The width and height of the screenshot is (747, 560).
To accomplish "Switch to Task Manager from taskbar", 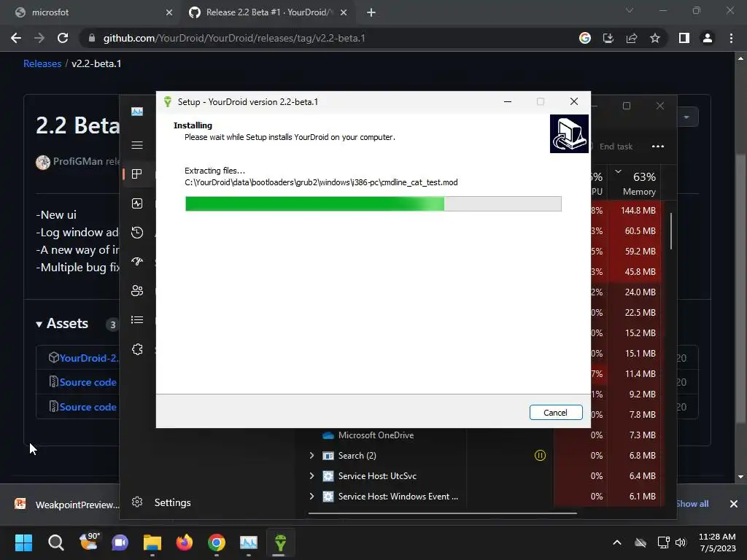I will [249, 542].
